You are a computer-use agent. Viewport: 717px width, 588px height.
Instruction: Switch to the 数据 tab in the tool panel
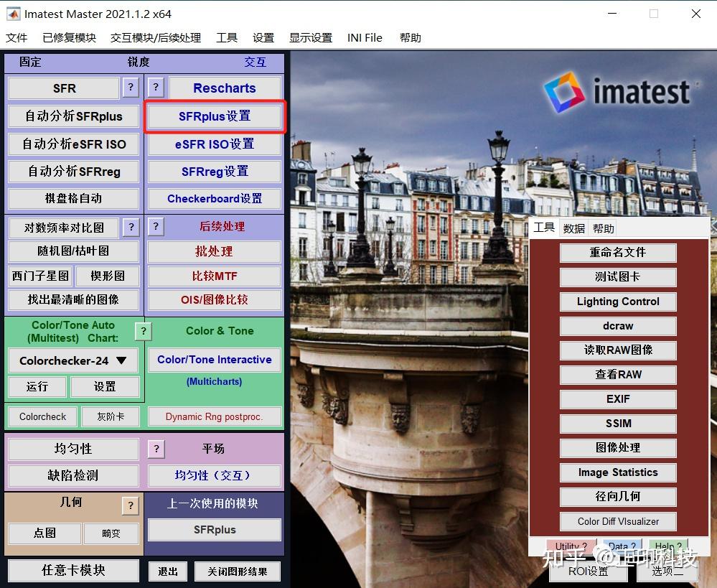(573, 228)
